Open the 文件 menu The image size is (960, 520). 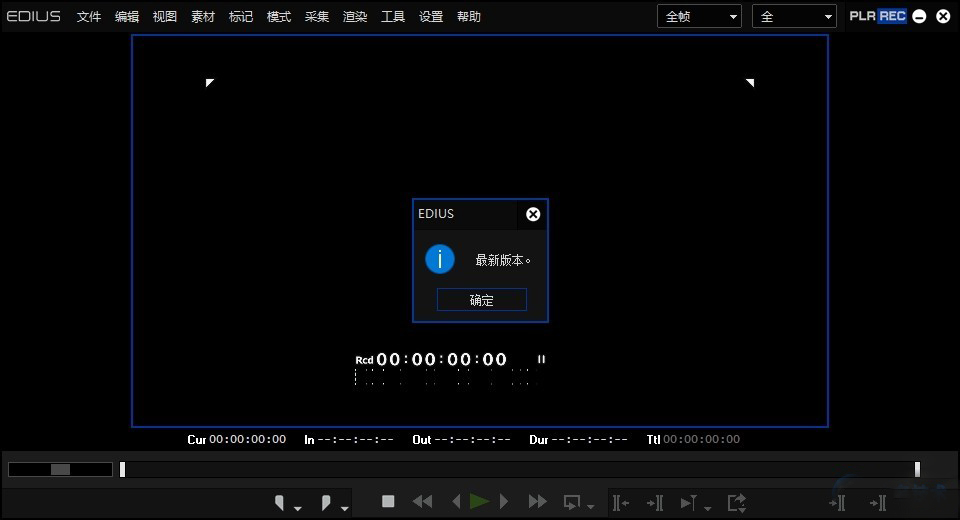[89, 17]
